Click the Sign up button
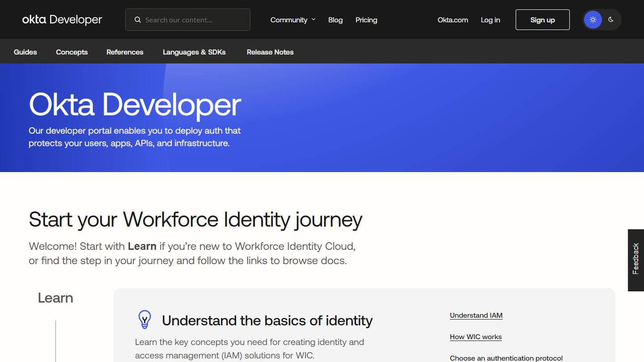Screen dimensions: 644x362 point(542,20)
